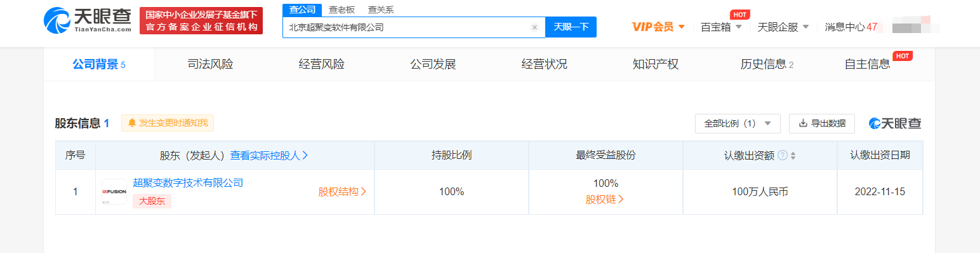
Task: Open 超聚变数字技术有限公司 shareholder link
Action: tap(188, 183)
